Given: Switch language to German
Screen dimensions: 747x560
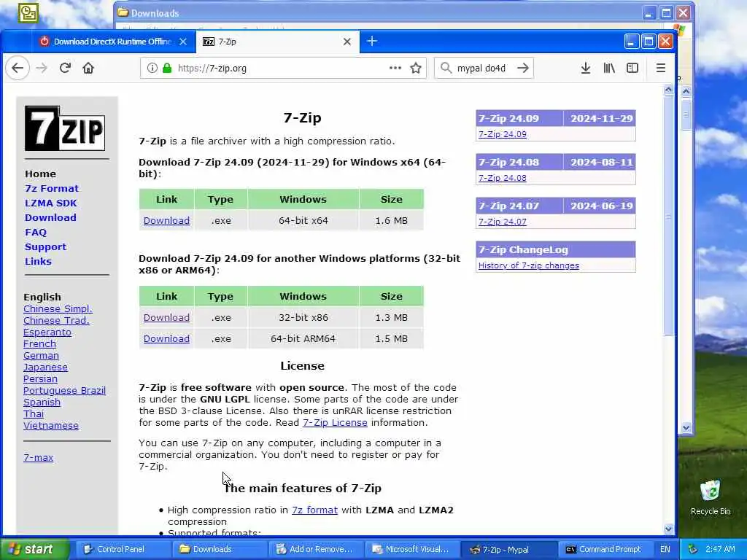Looking at the screenshot, I should coord(41,356).
